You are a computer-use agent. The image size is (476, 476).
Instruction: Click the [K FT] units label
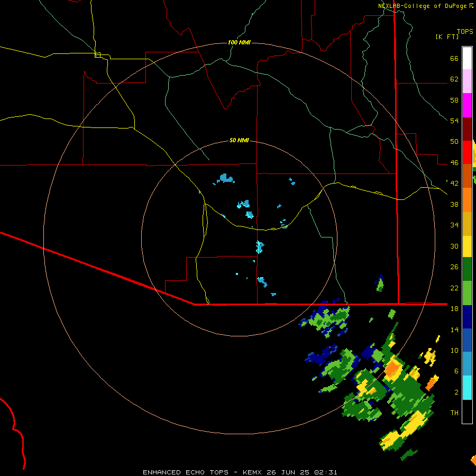[447, 37]
